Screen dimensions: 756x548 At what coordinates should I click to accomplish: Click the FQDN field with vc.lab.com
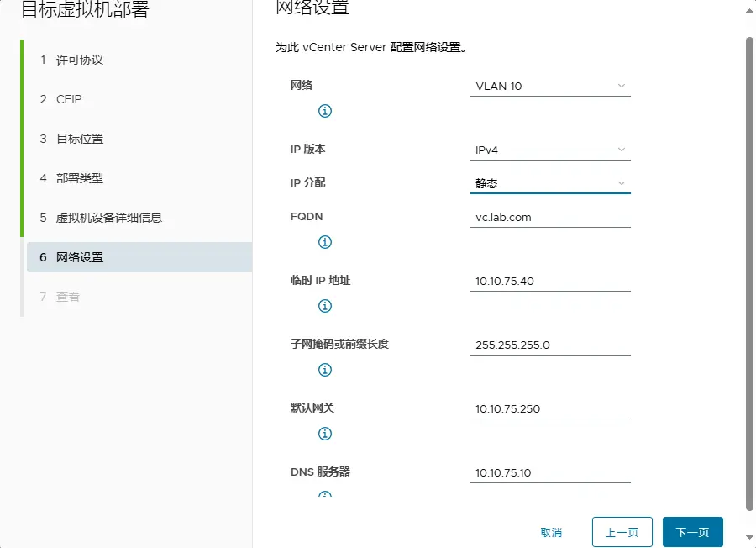(550, 217)
